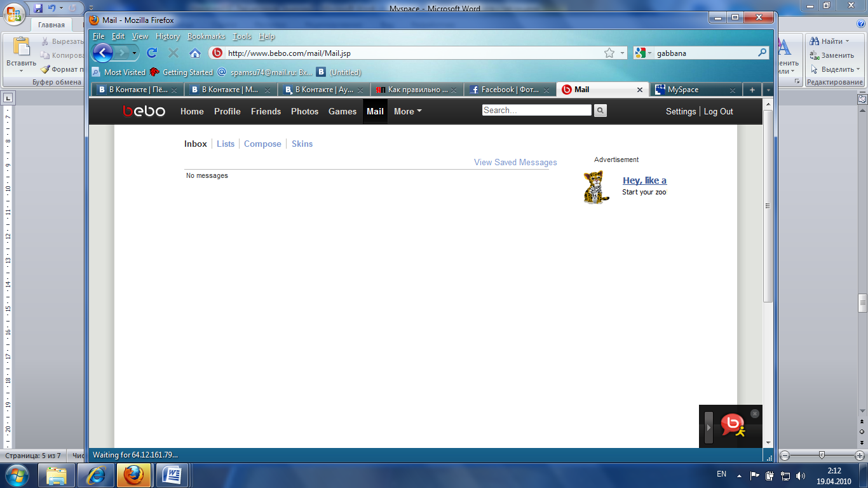Open Windows Explorer from taskbar
This screenshot has width=868, height=488.
click(57, 475)
